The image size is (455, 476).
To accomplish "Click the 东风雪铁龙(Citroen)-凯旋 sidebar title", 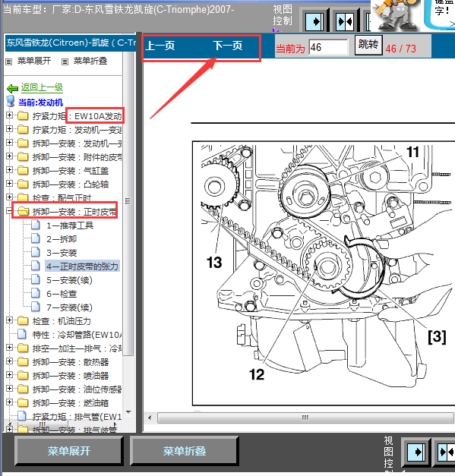I will tap(71, 43).
